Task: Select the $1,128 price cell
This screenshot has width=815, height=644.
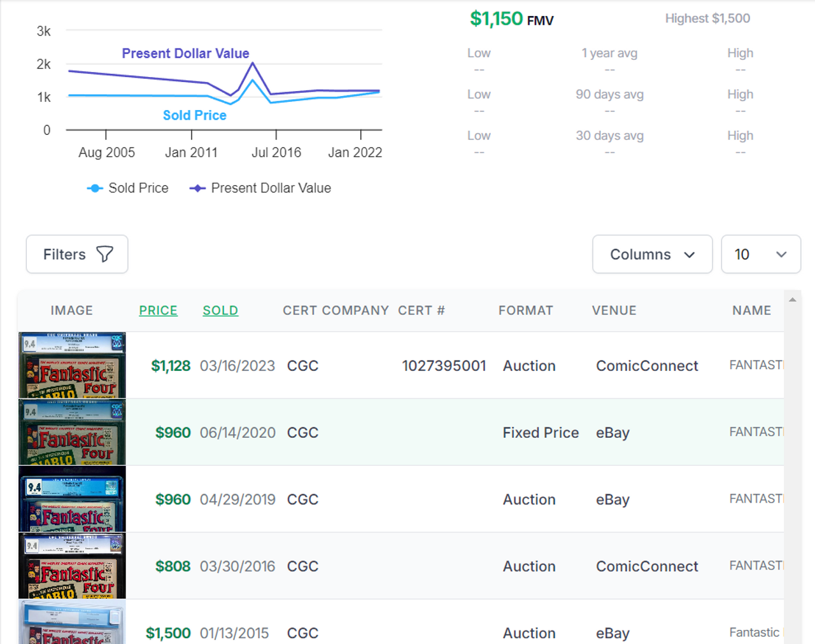Action: tap(170, 366)
